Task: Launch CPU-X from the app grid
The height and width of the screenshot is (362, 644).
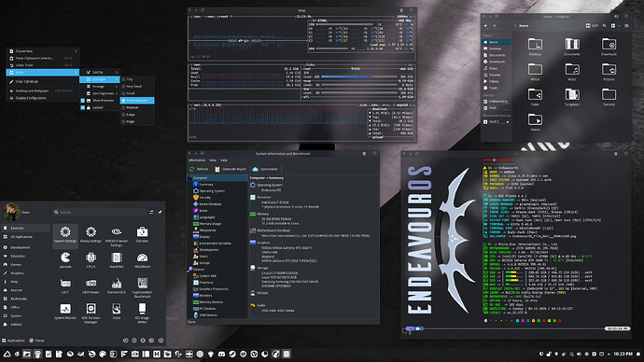Action: pyautogui.click(x=91, y=259)
